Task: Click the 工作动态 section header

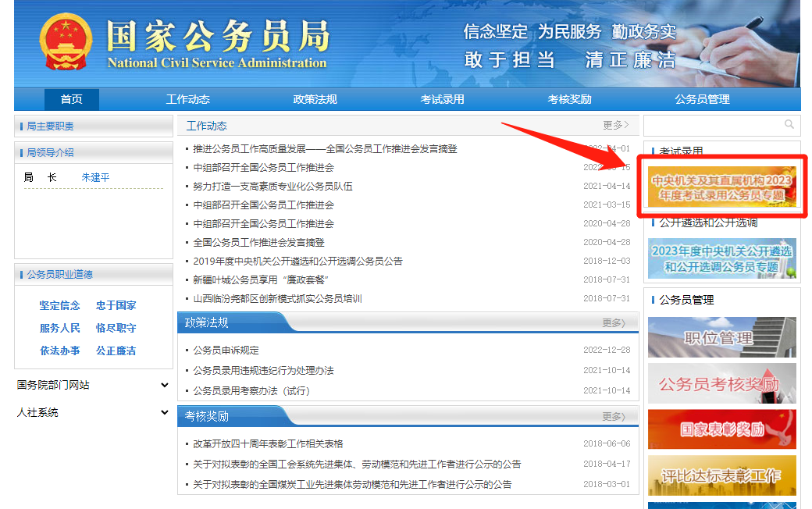Action: tap(206, 126)
